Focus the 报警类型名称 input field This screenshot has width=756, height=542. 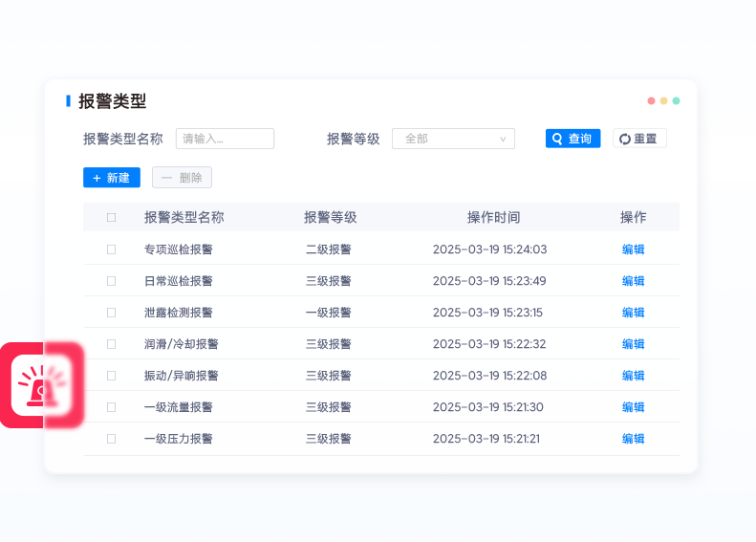[225, 139]
